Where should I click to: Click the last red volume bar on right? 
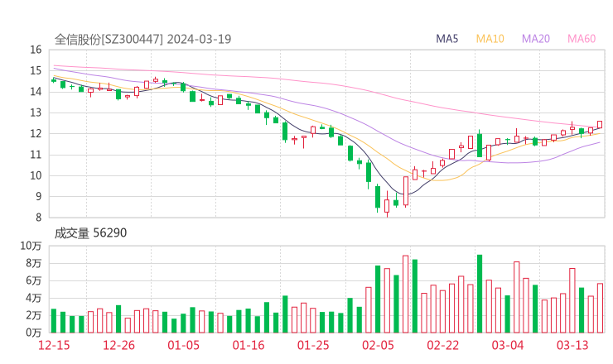tap(600, 308)
